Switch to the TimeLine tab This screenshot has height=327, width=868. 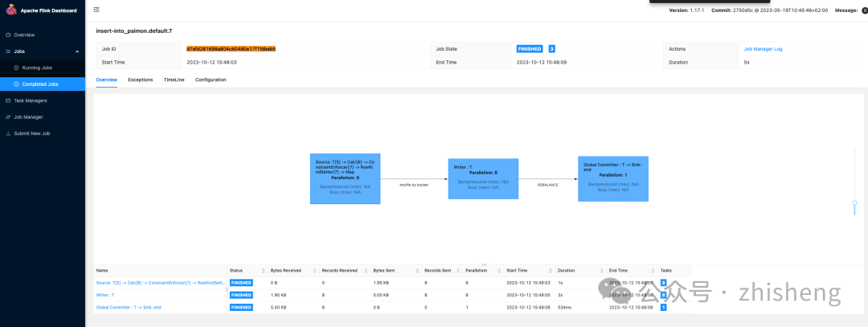pyautogui.click(x=174, y=80)
